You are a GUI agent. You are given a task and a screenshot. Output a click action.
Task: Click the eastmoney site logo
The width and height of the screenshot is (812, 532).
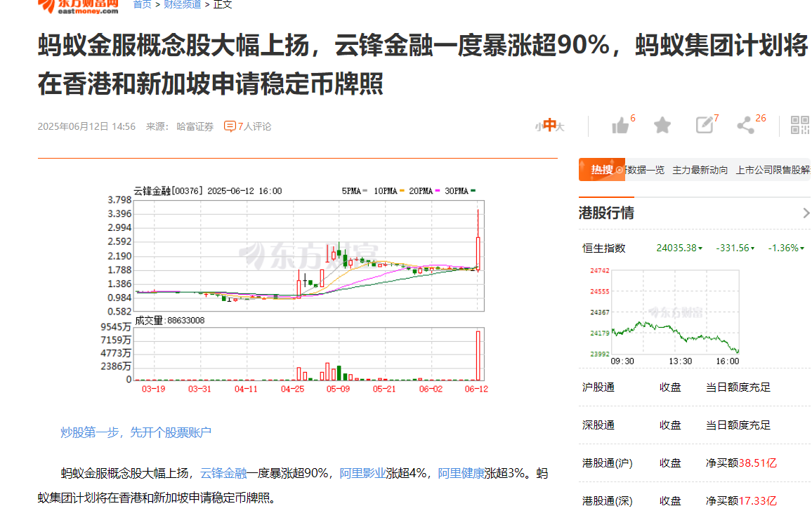78,6
